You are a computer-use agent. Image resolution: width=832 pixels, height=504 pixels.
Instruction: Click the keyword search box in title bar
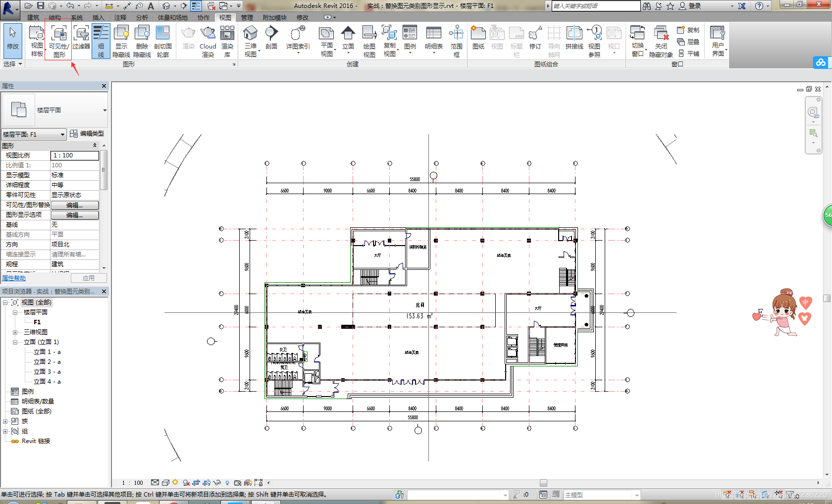(x=596, y=6)
